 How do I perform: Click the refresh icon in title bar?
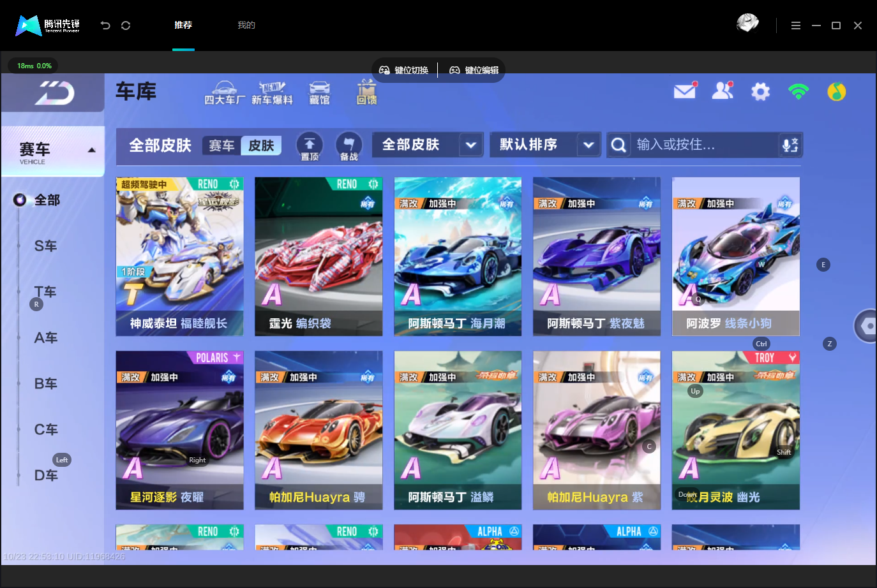pyautogui.click(x=126, y=26)
